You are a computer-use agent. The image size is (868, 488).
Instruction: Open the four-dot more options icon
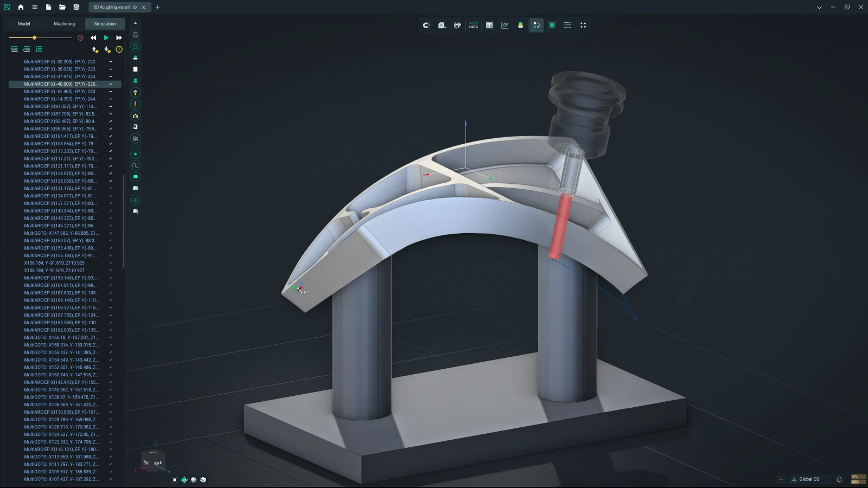(x=583, y=25)
